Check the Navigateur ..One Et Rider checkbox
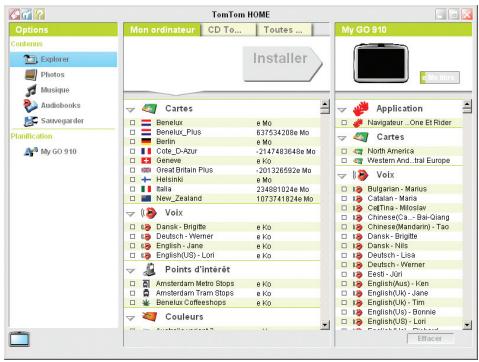 pyautogui.click(x=344, y=123)
